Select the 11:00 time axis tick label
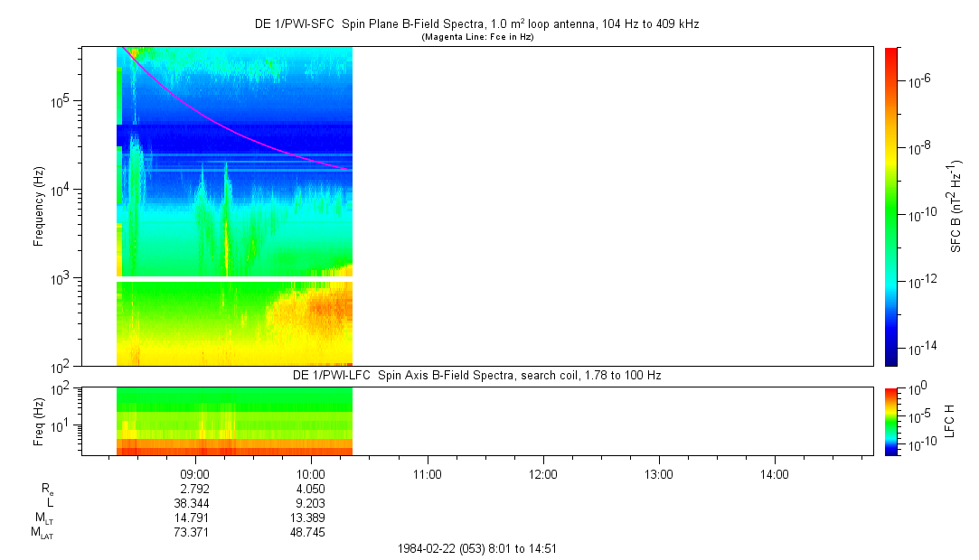Screen dimensions: 979x560 point(427,473)
